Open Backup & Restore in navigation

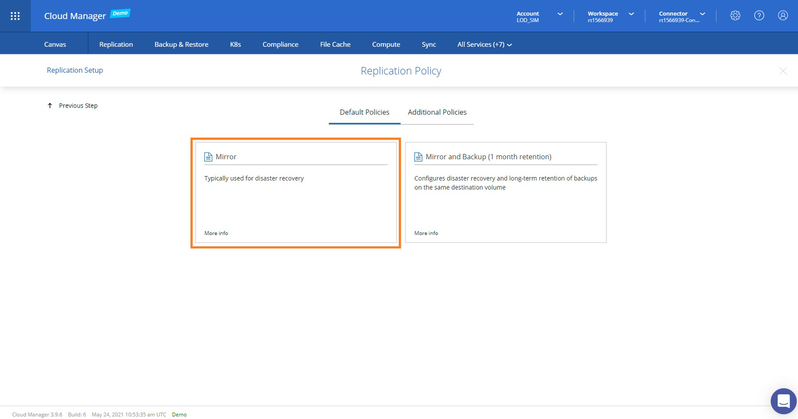(x=181, y=44)
